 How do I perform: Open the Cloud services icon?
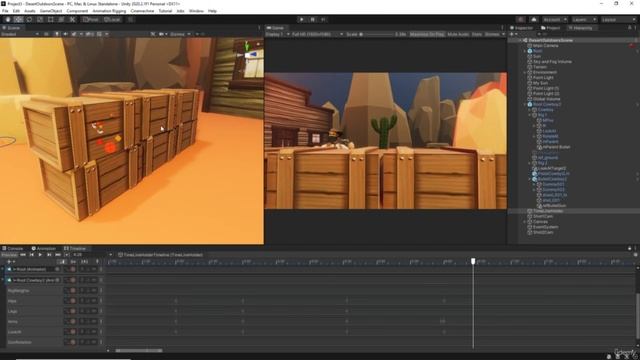(534, 20)
